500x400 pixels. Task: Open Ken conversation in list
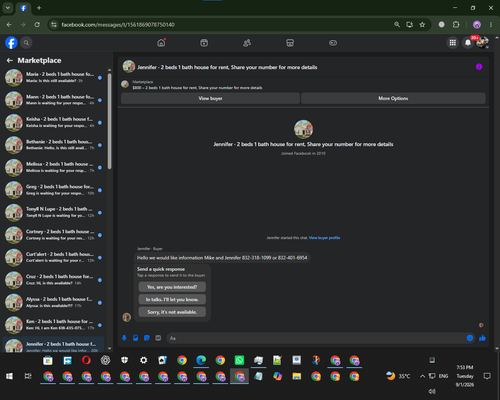tap(54, 325)
